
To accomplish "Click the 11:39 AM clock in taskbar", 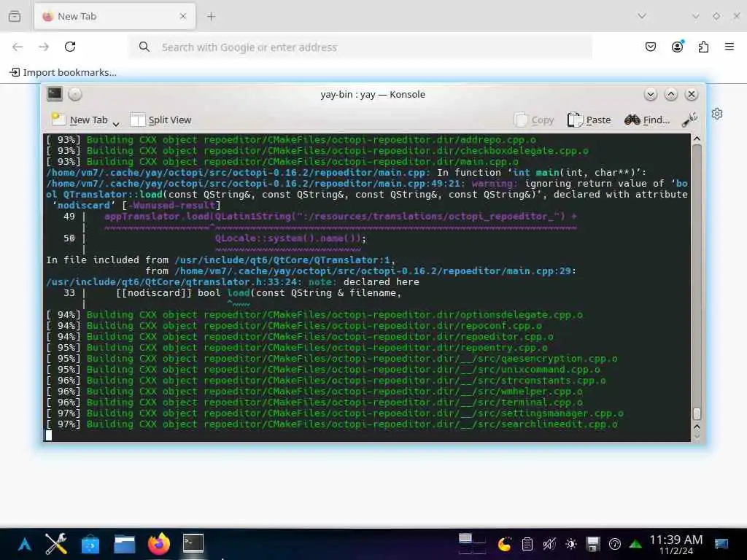I will pyautogui.click(x=676, y=544).
